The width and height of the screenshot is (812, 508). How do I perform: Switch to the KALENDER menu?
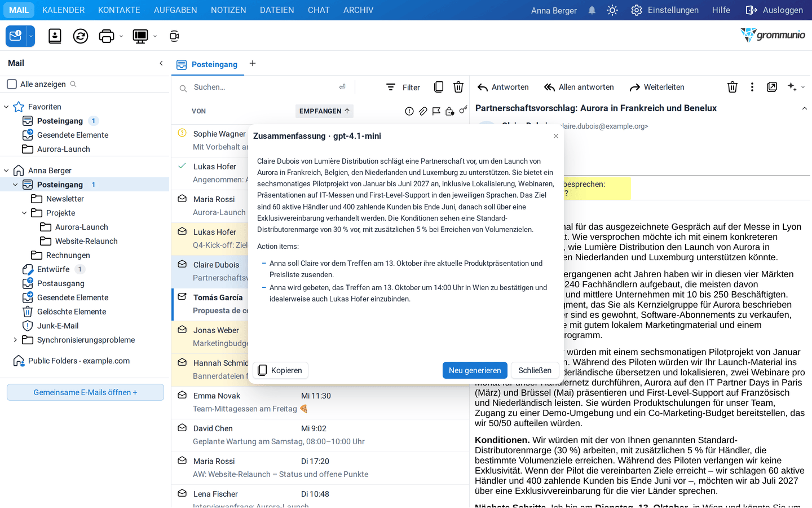click(x=64, y=10)
